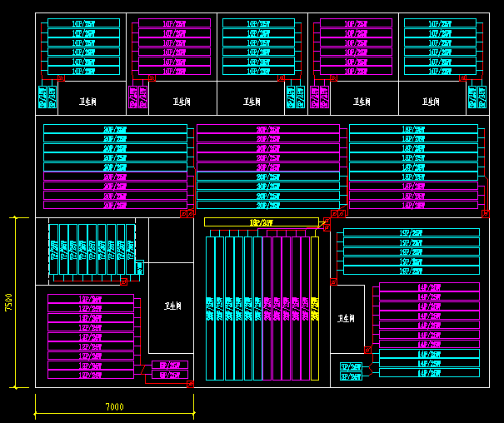Select the yellow horizontal 18P/25W unit
504x423 pixels.
pyautogui.click(x=261, y=222)
